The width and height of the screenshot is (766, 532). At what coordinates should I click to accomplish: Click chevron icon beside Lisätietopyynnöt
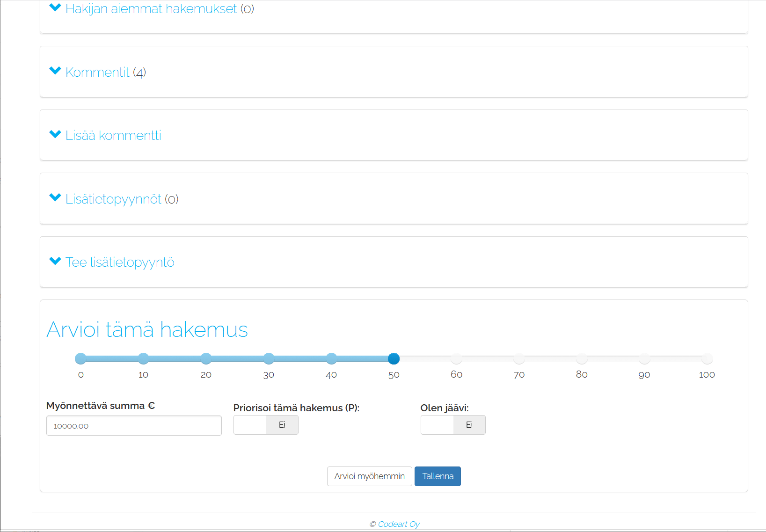[x=55, y=197]
